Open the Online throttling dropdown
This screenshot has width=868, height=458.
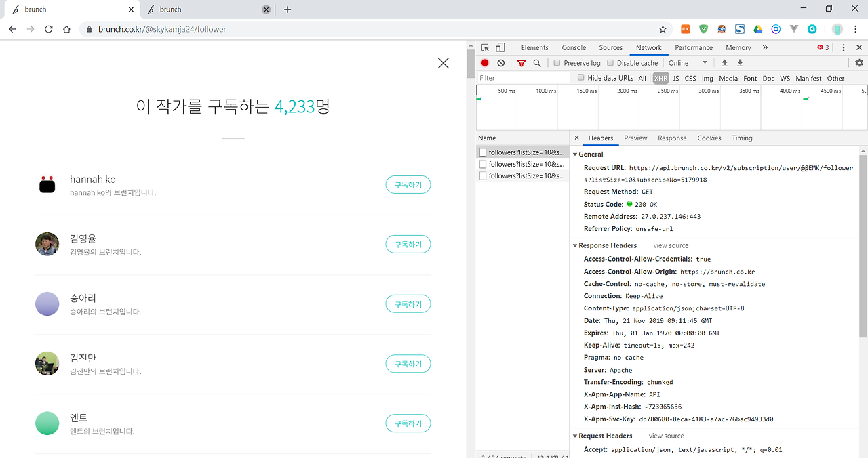pyautogui.click(x=688, y=63)
